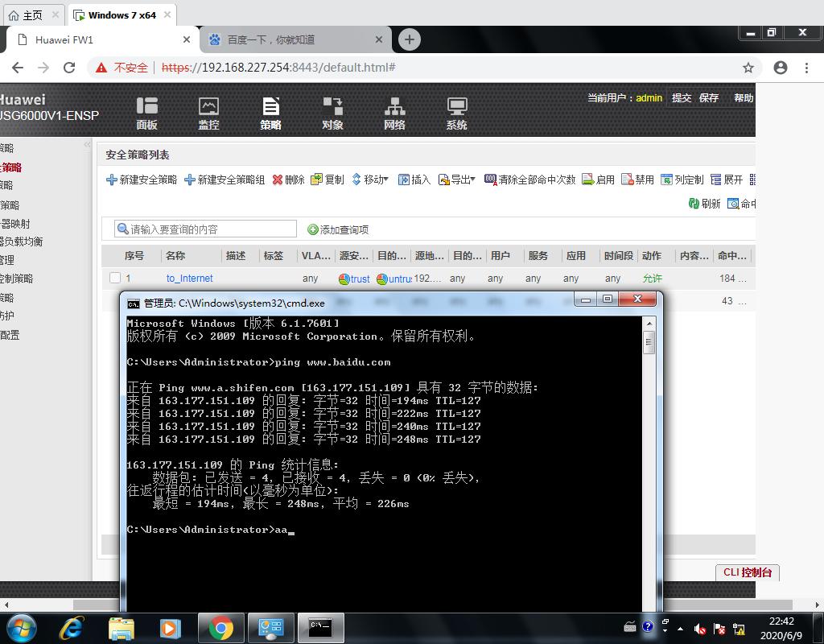Open the 网络 network section
Image resolution: width=824 pixels, height=644 pixels.
[x=394, y=113]
